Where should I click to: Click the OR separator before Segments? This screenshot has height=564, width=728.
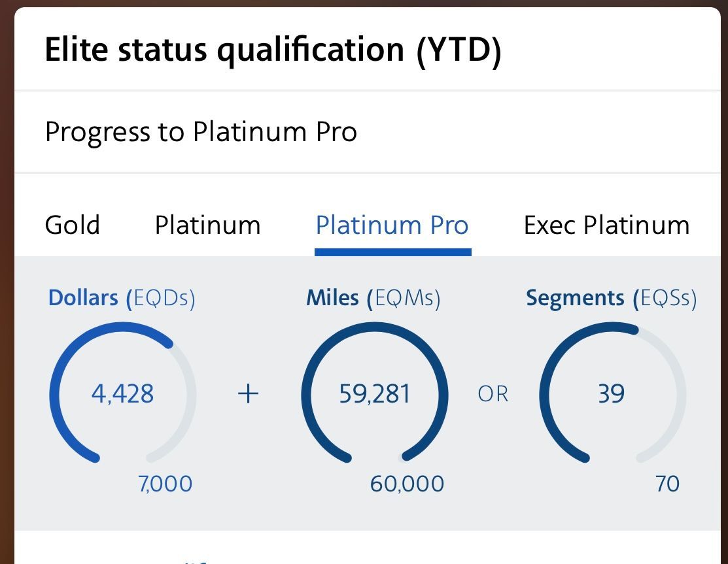tap(493, 394)
